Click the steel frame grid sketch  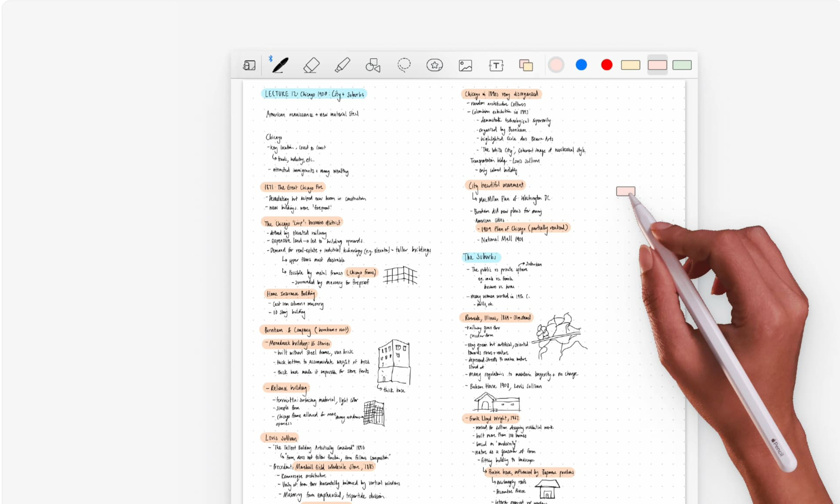400,275
